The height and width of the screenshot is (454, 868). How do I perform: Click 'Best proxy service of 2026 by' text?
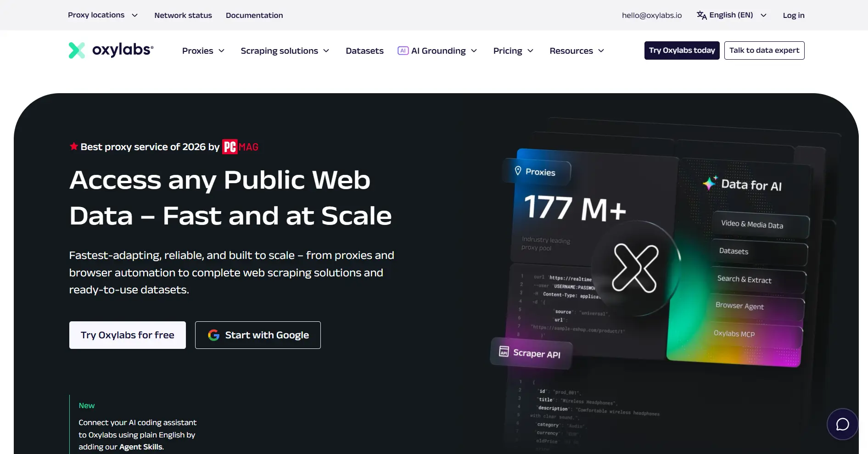click(150, 147)
